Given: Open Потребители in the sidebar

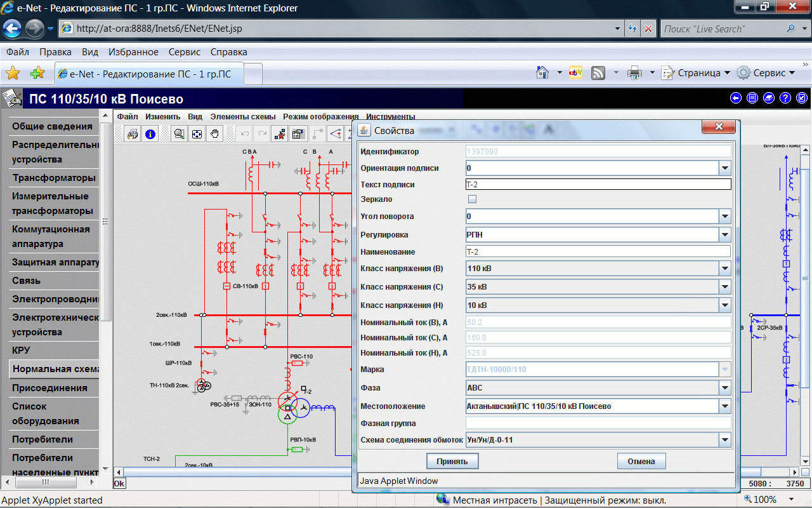Looking at the screenshot, I should [x=53, y=439].
